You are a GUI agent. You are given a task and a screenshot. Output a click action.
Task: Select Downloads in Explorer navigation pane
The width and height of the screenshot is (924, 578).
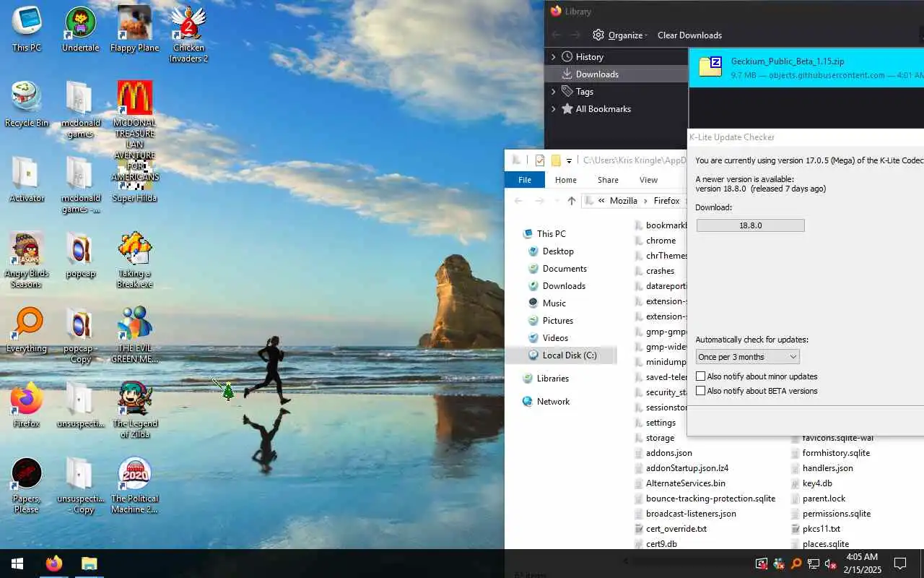[564, 285]
